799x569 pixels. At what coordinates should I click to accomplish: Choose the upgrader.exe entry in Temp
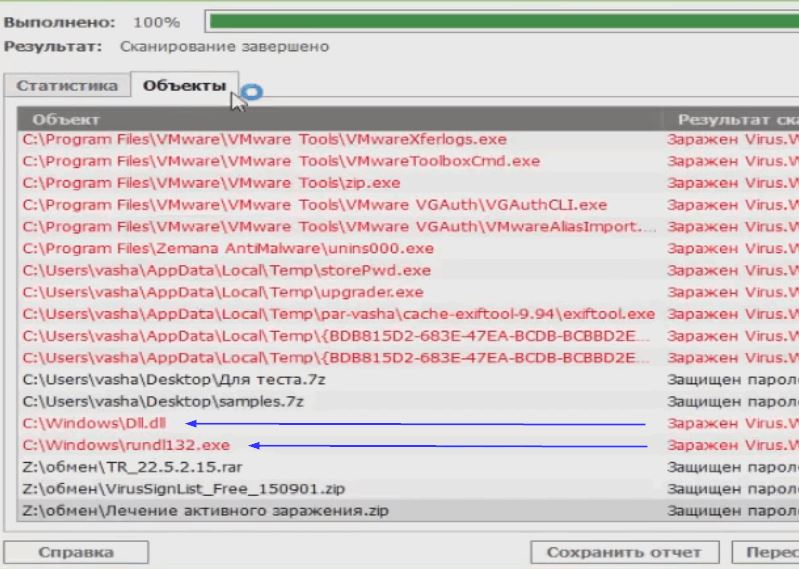223,292
